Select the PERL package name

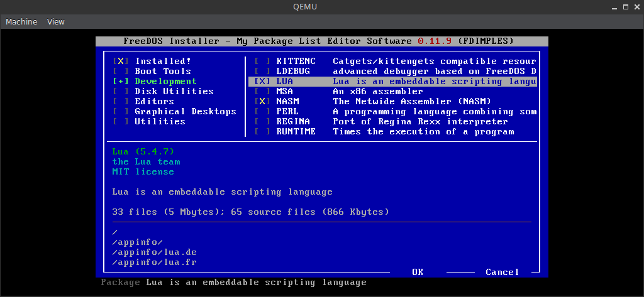tap(287, 112)
